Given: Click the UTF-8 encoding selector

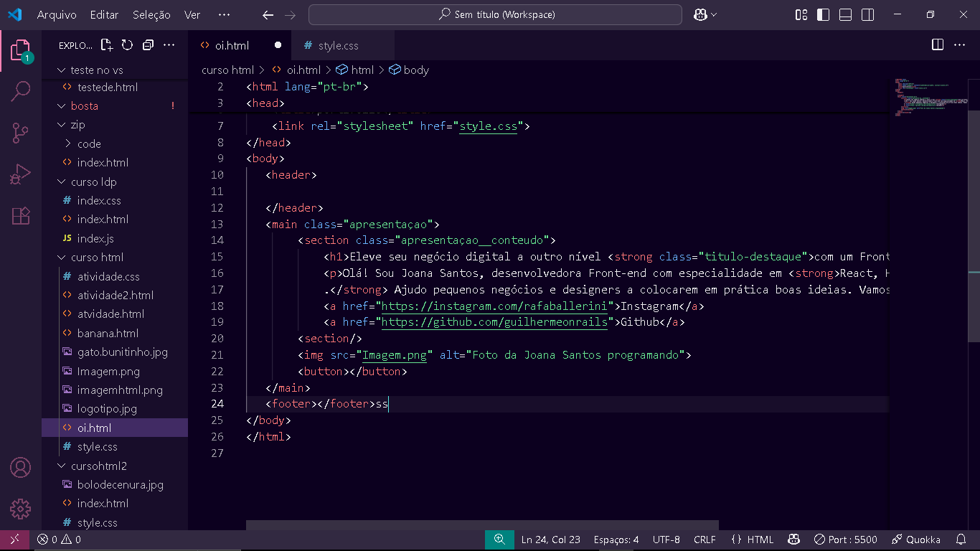Looking at the screenshot, I should [x=666, y=540].
